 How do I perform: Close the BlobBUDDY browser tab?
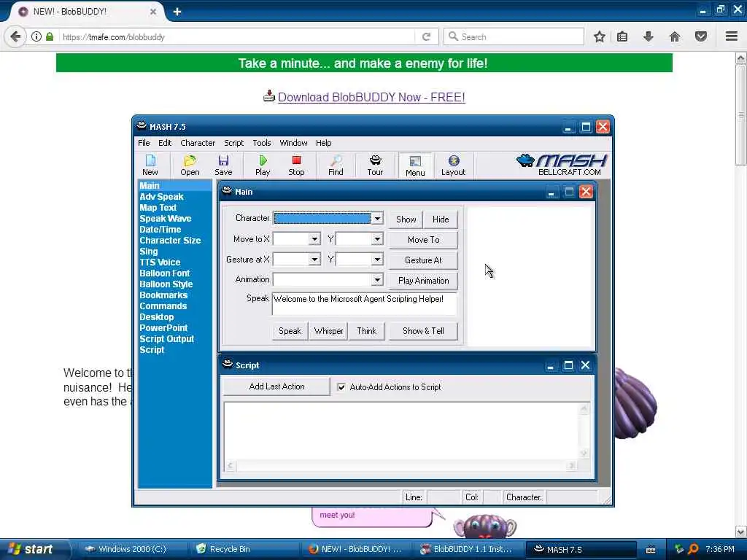click(153, 12)
